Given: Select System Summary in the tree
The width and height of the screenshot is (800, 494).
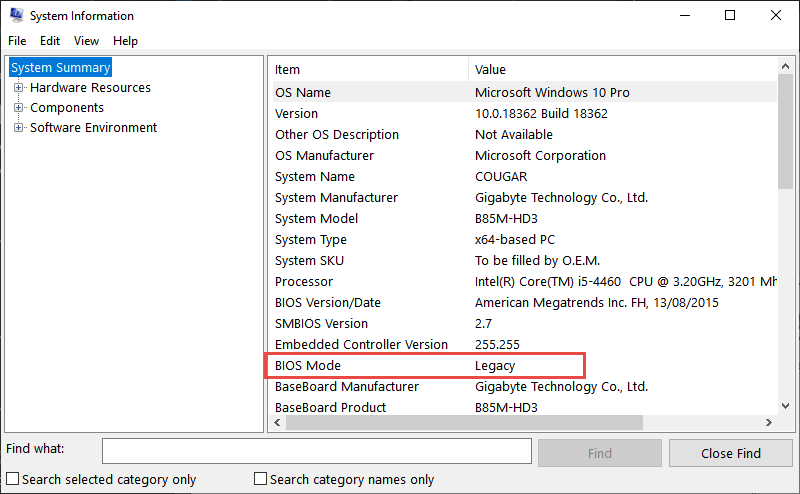Looking at the screenshot, I should coord(60,67).
